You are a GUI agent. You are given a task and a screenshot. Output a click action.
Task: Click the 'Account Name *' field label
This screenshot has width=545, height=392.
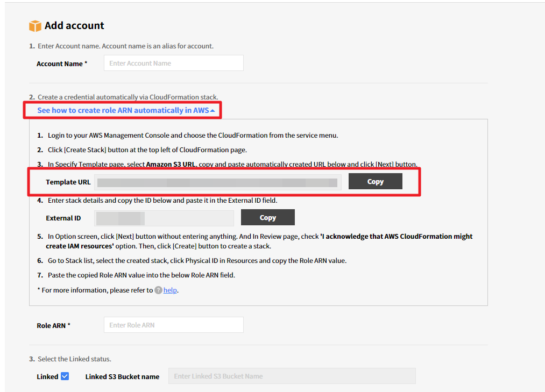point(61,63)
